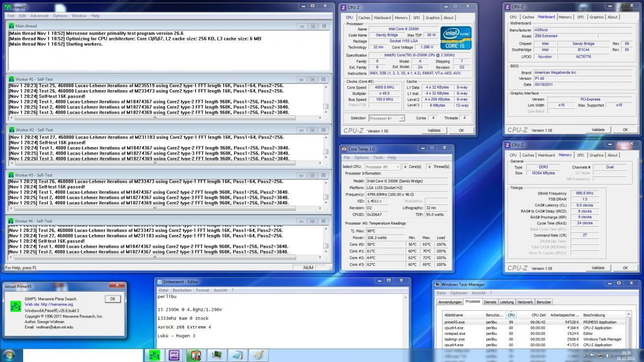644x362 pixels.
Task: Switch to Leistung tab in Task-Manager
Action: pyautogui.click(x=507, y=302)
